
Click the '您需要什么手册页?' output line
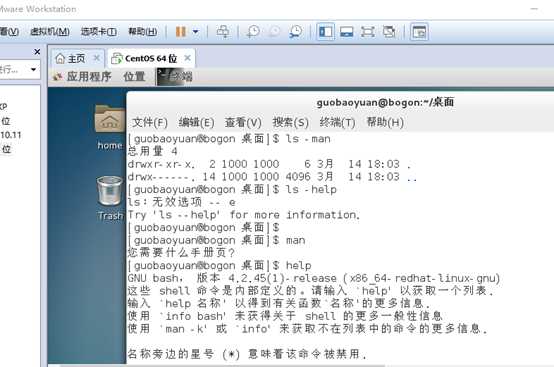pyautogui.click(x=181, y=253)
